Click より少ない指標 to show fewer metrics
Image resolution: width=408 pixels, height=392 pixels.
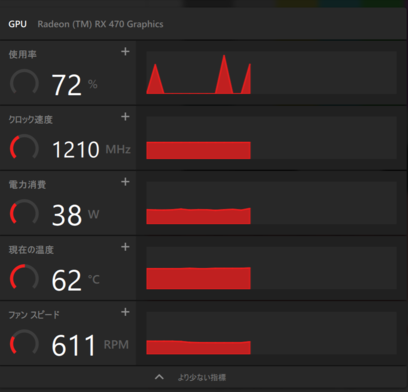(202, 377)
